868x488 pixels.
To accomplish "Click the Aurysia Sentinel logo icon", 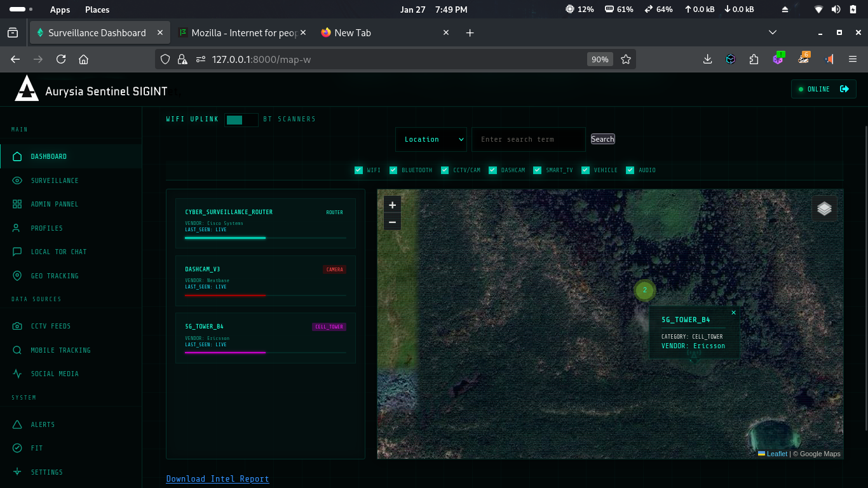I will point(27,88).
